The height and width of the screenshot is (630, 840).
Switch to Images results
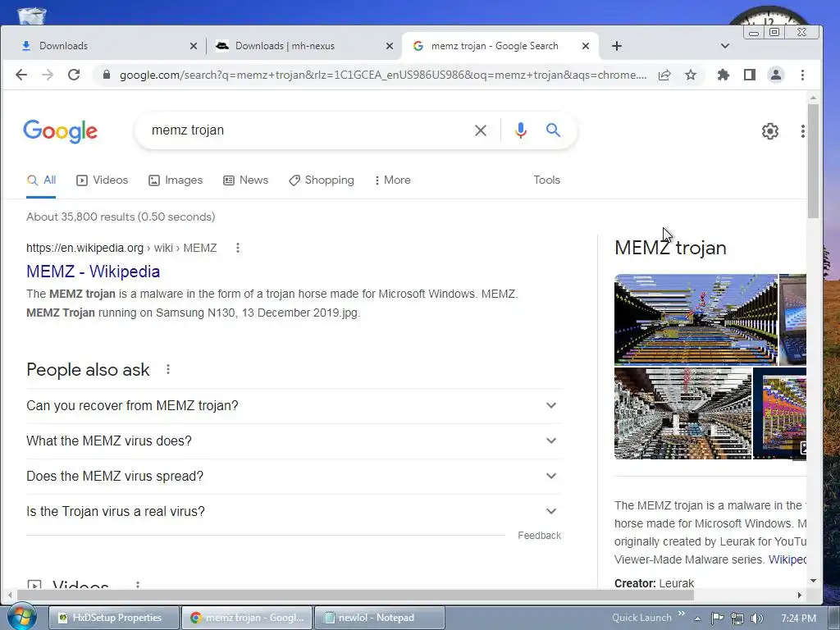click(176, 180)
